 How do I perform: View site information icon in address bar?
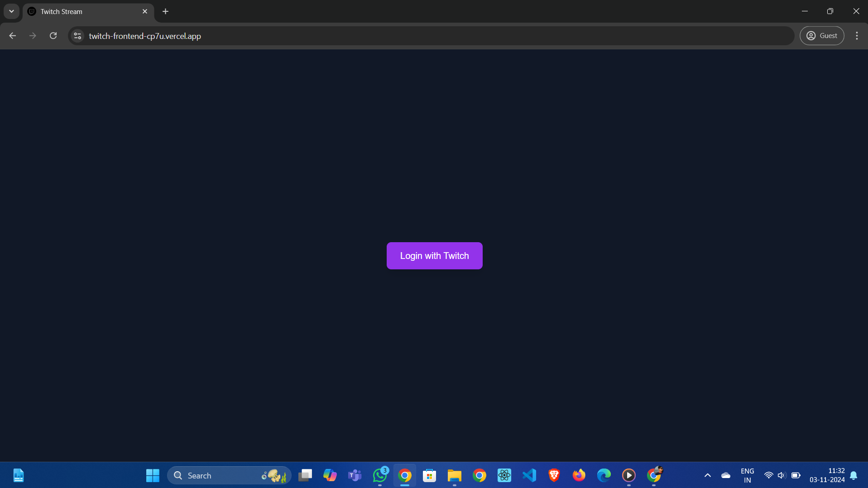coord(77,36)
